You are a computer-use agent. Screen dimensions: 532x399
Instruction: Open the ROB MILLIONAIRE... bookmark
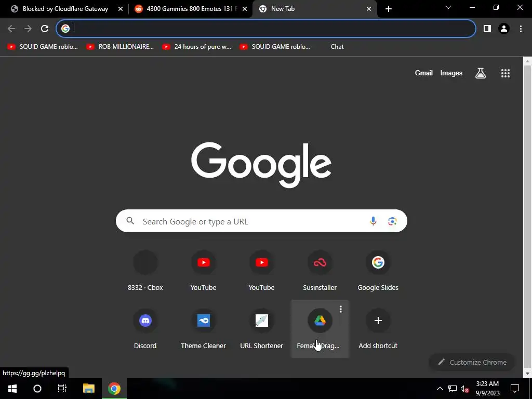pyautogui.click(x=120, y=47)
